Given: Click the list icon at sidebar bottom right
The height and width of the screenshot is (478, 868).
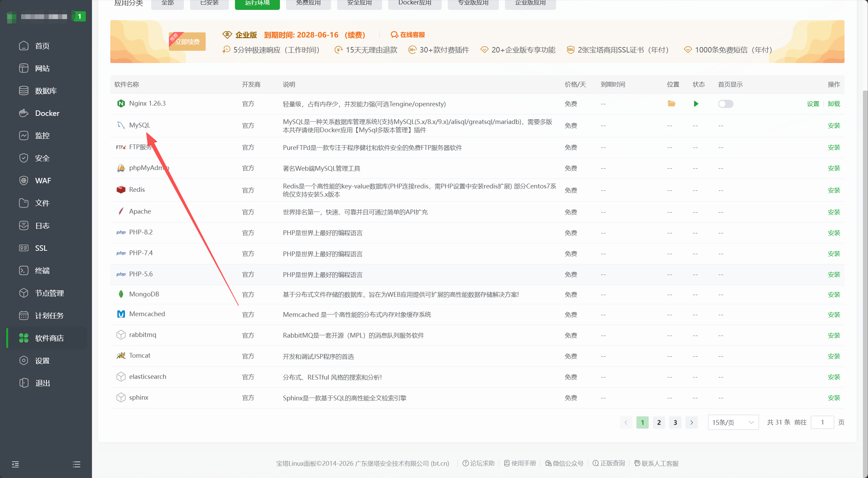Looking at the screenshot, I should 77,464.
